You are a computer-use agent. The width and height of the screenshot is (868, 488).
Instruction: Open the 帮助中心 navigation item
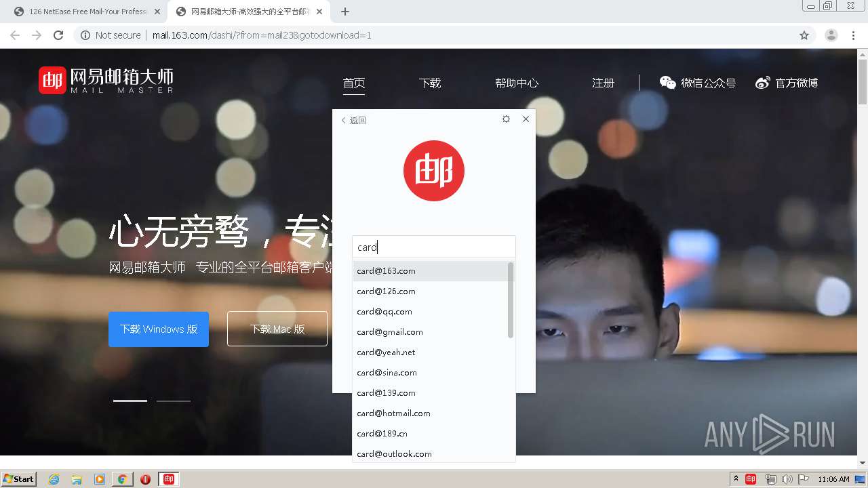[x=517, y=83]
